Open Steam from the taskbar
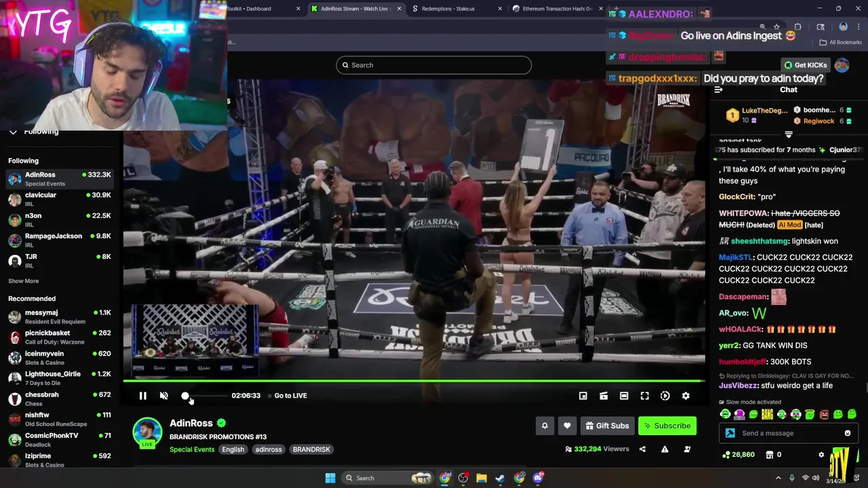 500,478
